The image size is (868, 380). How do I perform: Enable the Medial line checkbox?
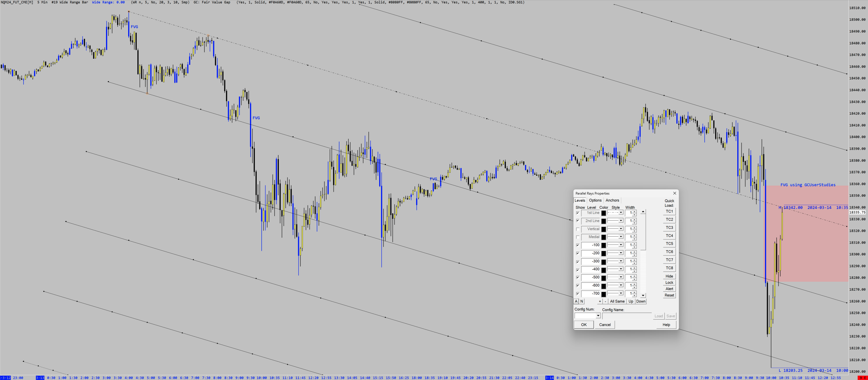[578, 237]
